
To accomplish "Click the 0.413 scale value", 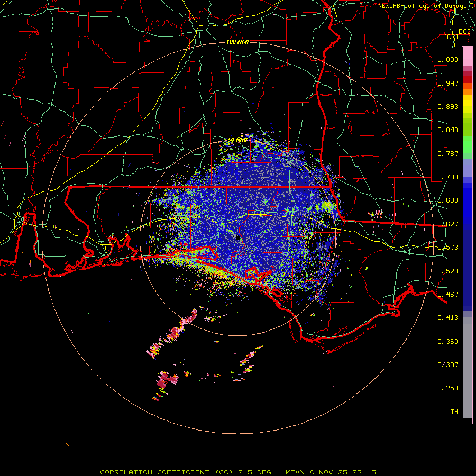I will pos(448,318).
